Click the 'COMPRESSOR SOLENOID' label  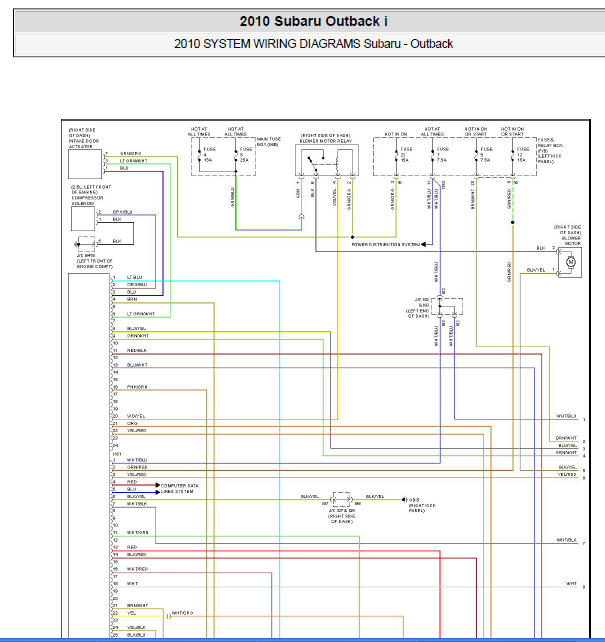[88, 201]
